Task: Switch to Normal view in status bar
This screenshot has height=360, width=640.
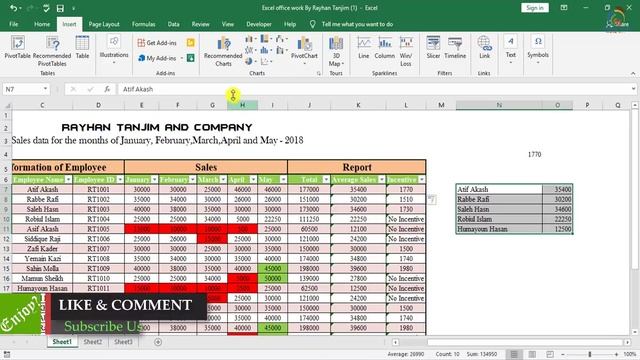Action: pos(514,354)
